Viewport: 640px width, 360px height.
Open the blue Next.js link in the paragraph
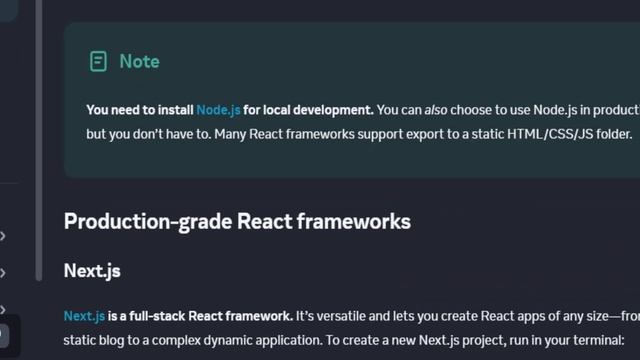84,316
